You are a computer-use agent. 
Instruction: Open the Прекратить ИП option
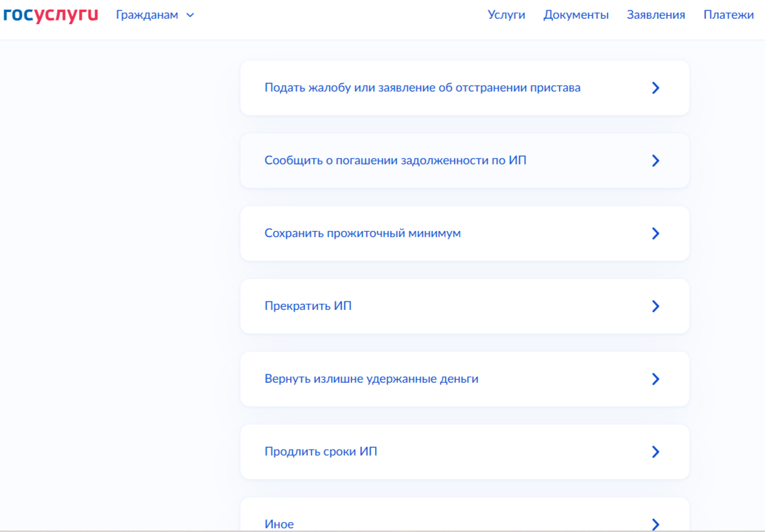tap(308, 306)
